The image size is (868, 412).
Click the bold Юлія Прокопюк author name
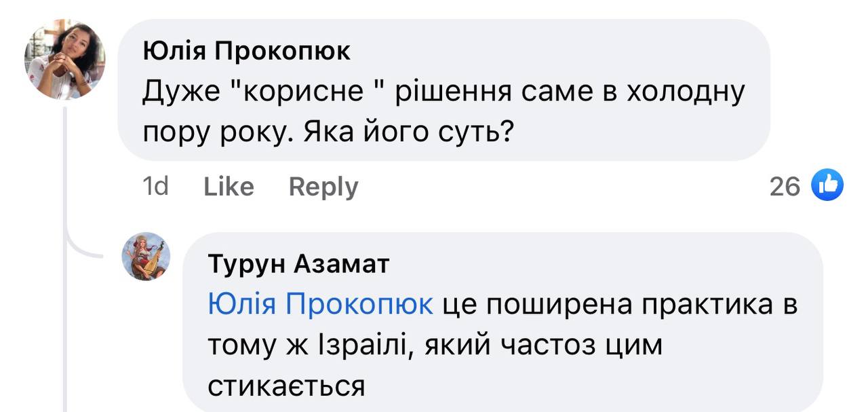247,51
